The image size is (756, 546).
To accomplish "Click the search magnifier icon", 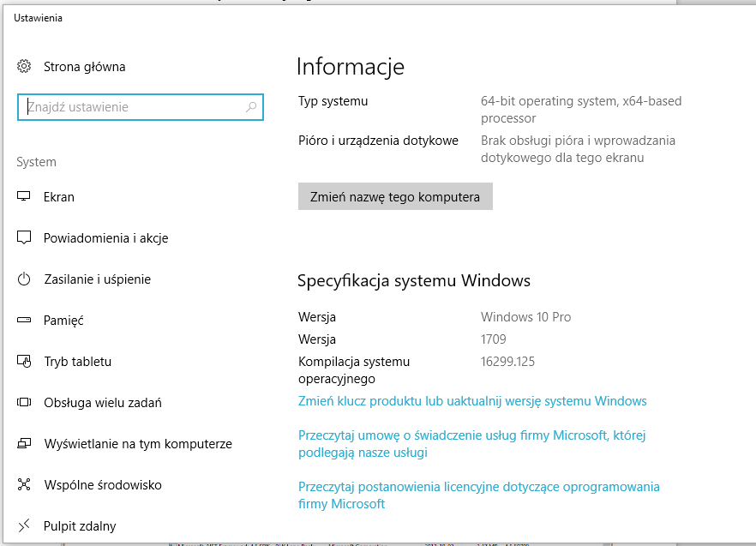I will click(x=251, y=107).
